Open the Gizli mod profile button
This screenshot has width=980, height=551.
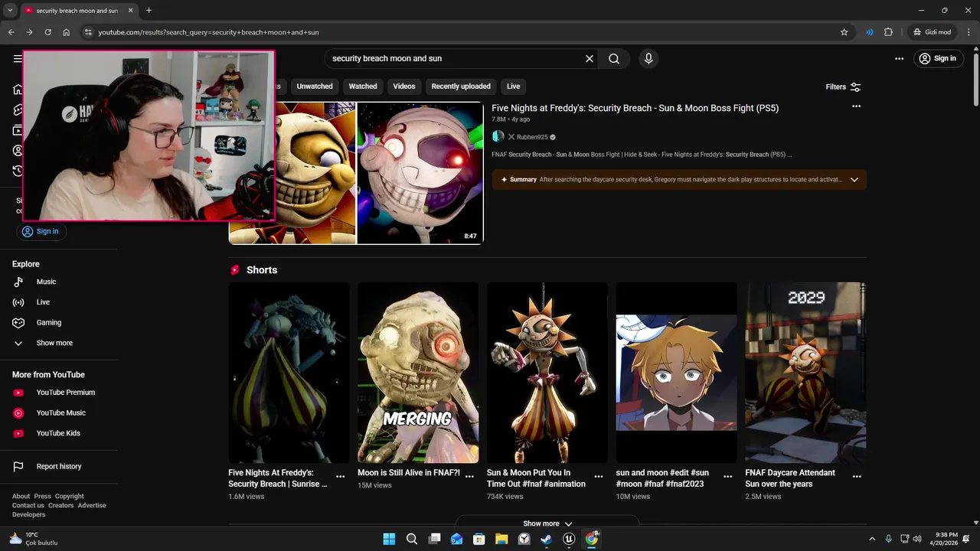click(932, 32)
